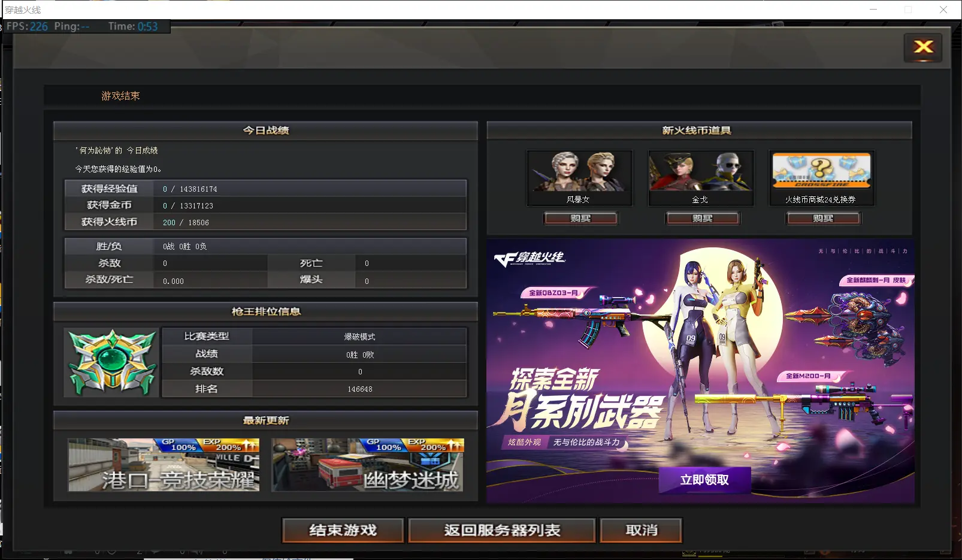Click the value 0 / 13317123
962x560 pixels.
click(x=188, y=206)
